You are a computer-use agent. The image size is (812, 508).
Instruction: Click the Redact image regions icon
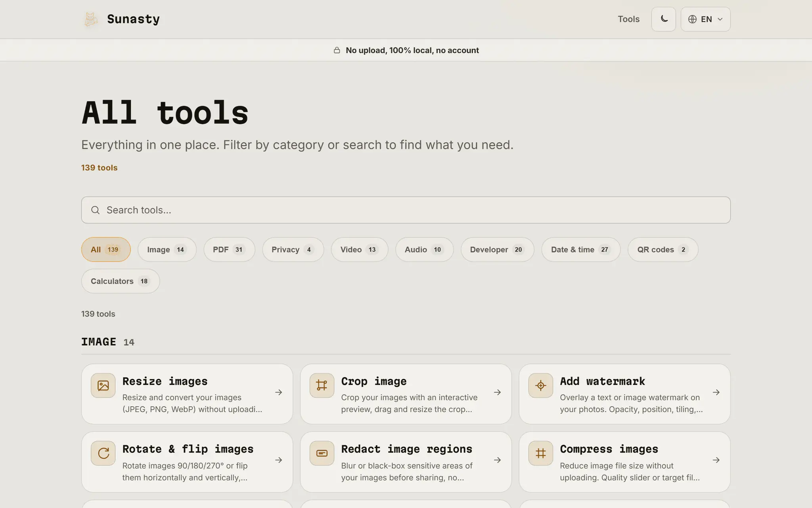click(322, 453)
